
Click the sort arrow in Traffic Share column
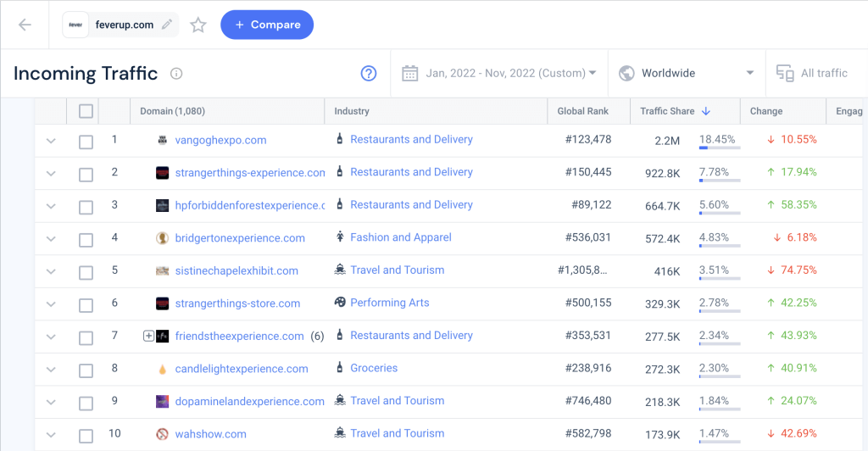706,111
